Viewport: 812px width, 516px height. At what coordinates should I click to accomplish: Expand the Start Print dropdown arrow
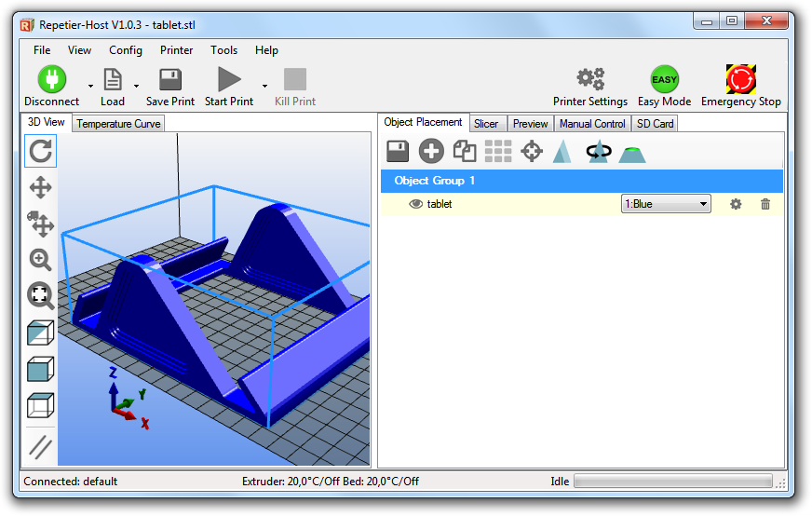(x=264, y=87)
